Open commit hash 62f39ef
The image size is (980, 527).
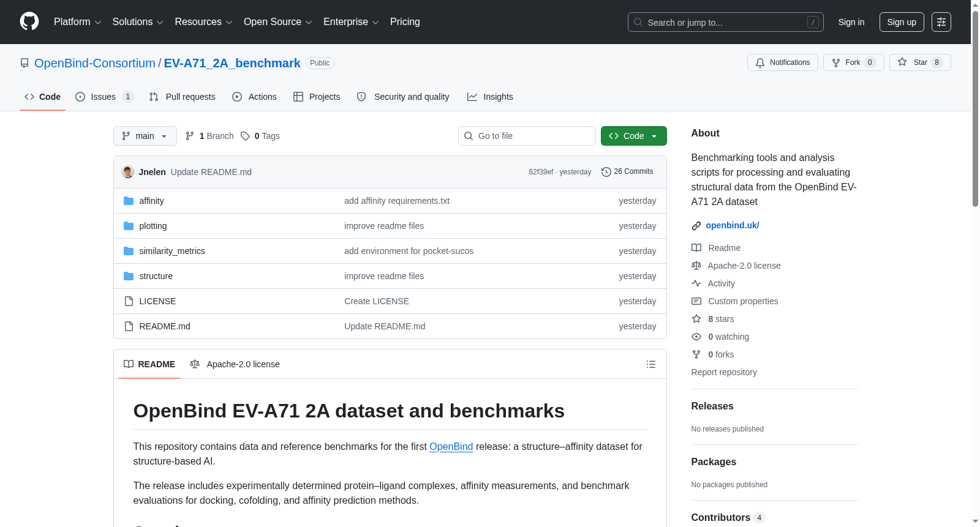click(x=541, y=172)
